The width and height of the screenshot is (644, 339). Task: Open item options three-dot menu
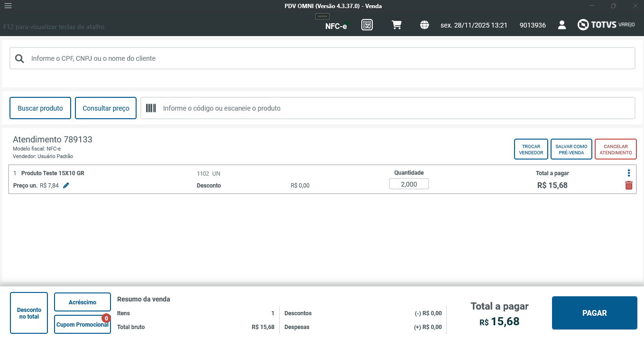point(629,173)
